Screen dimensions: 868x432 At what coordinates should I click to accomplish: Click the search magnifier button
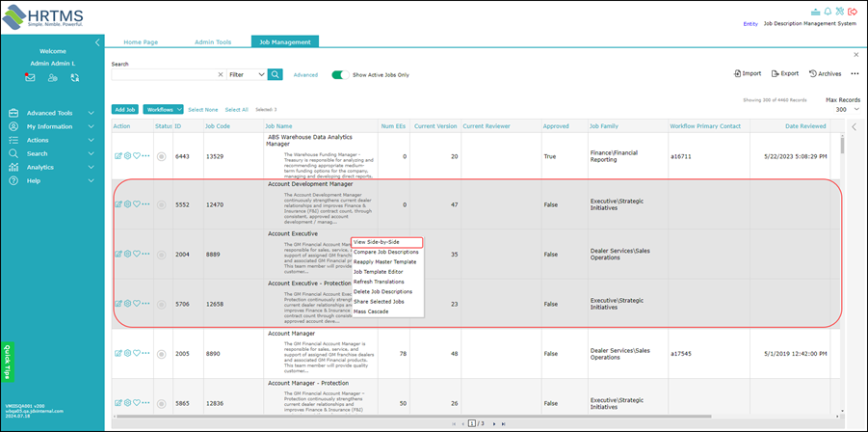276,74
